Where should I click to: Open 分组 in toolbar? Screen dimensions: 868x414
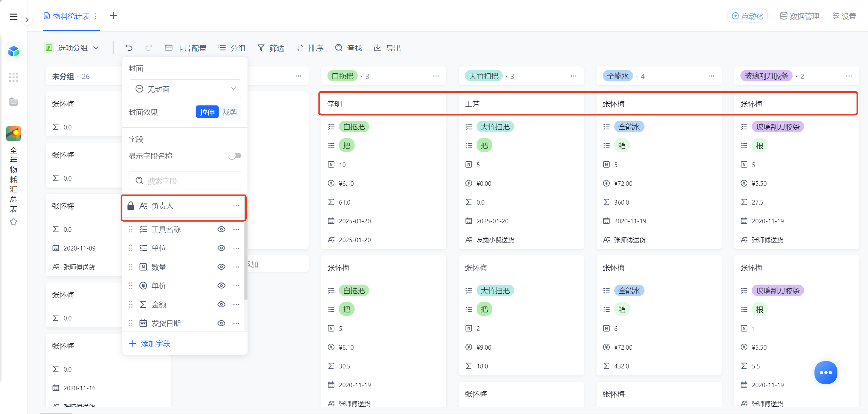click(232, 48)
